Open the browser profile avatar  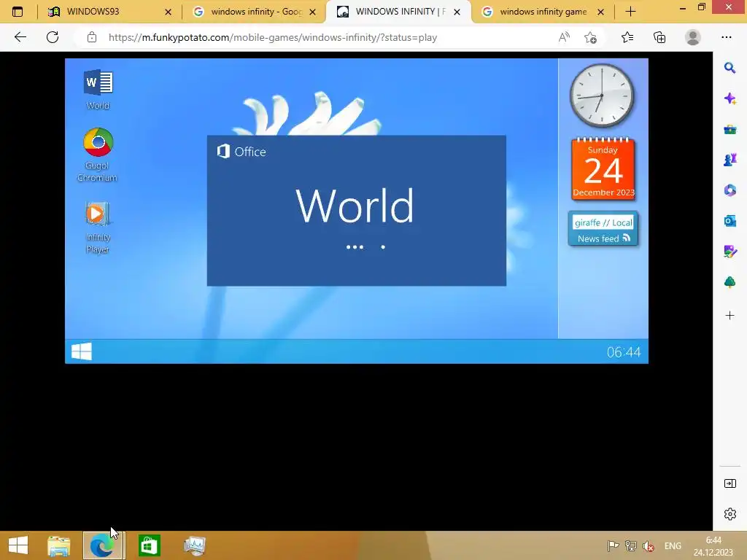point(693,37)
